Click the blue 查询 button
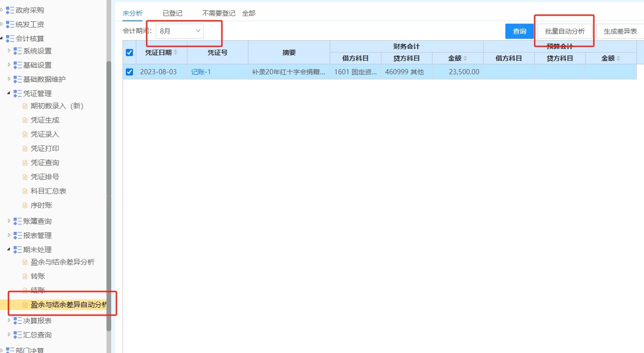 tap(520, 31)
